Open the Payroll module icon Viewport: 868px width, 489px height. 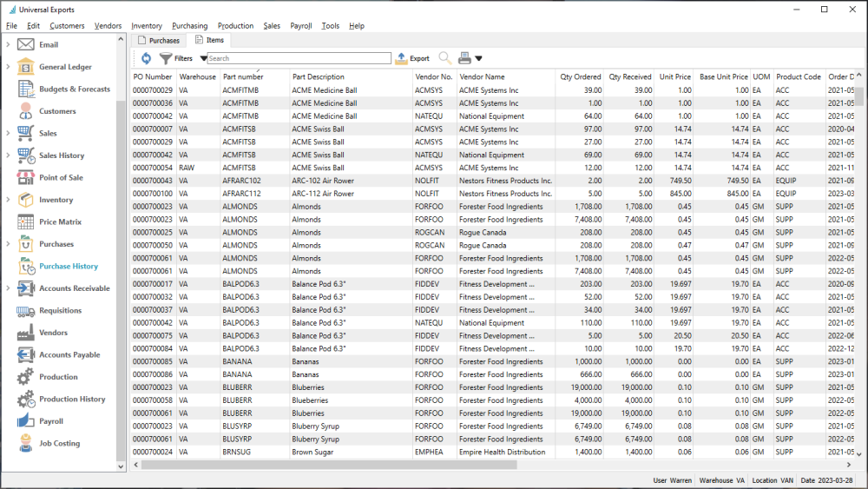(25, 421)
